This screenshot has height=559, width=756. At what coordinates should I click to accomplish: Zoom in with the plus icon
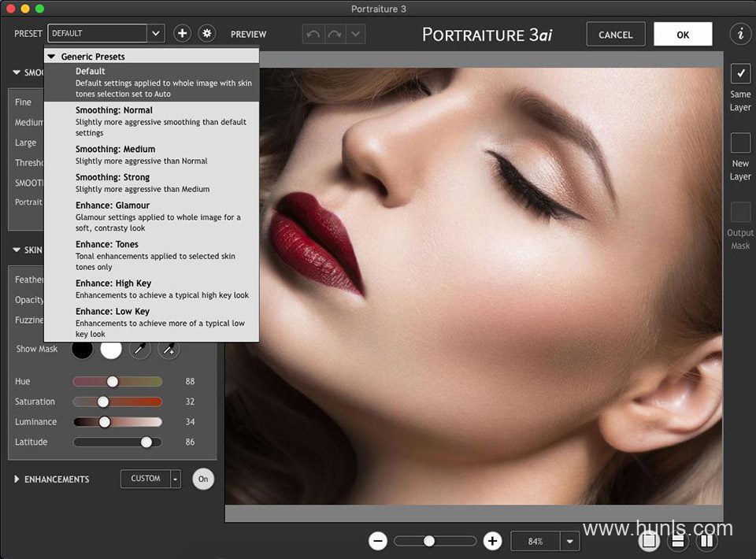point(492,541)
